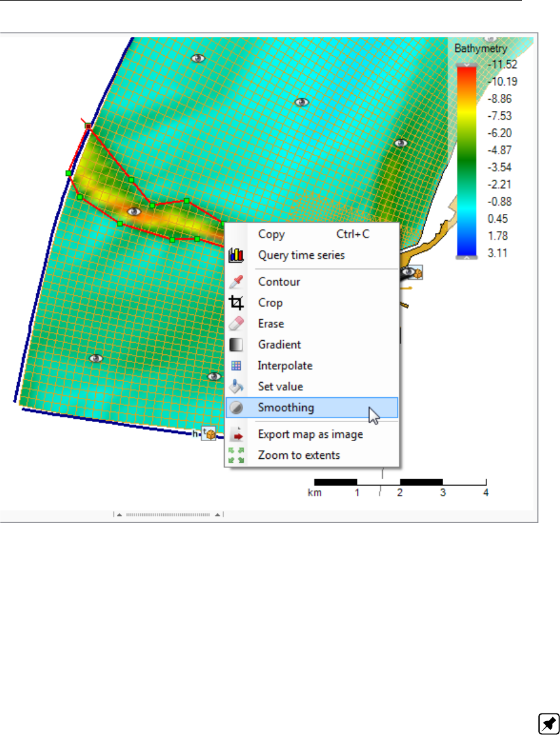560x735 pixels.
Task: Click the boundary marker icon on the bottom grid edge
Action: click(x=209, y=434)
